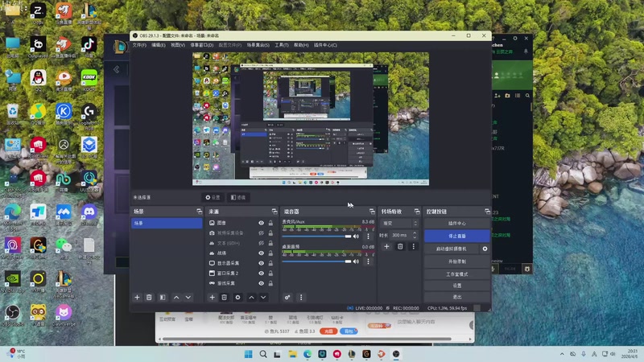644x362 pixels.
Task: Mute the 桌面音频 speaker icon
Action: (x=356, y=261)
